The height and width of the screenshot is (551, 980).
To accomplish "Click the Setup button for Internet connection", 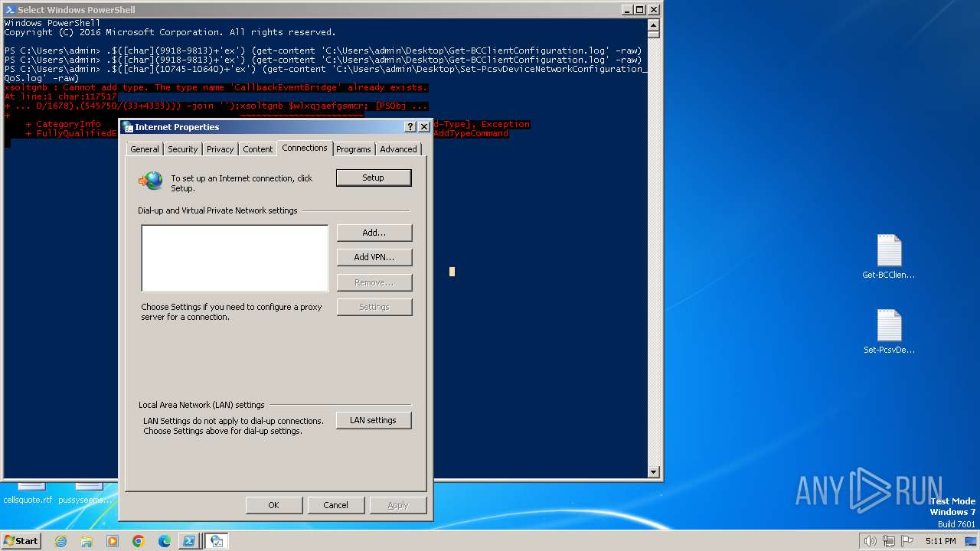I will coord(374,178).
